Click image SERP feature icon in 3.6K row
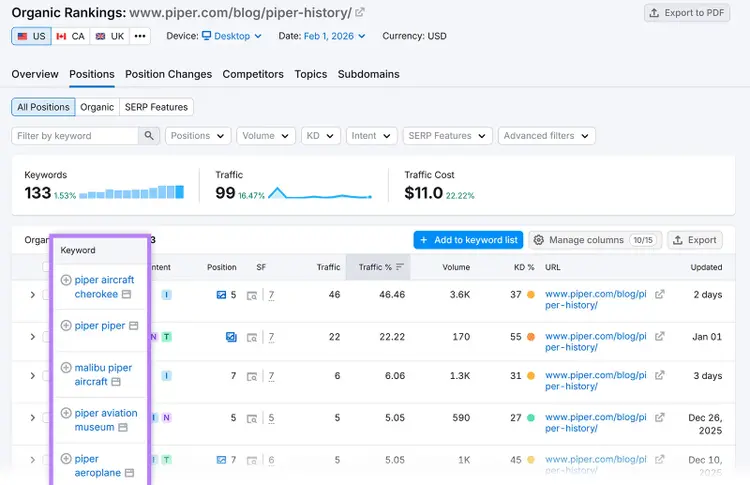The width and height of the screenshot is (750, 485). (221, 295)
